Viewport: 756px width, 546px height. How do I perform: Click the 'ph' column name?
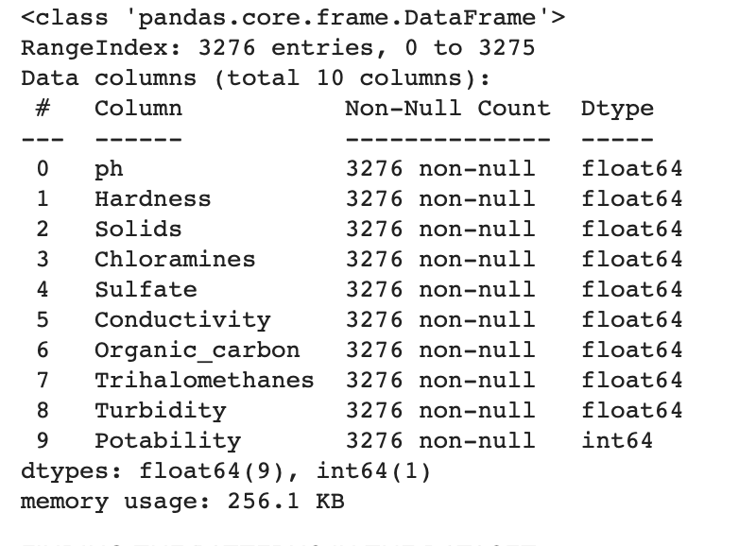point(109,169)
